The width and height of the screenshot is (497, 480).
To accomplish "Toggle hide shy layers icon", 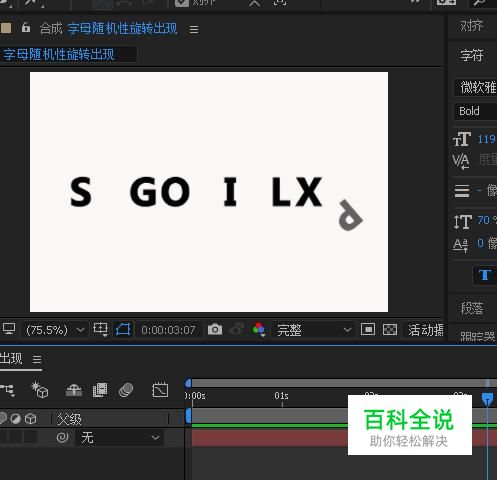I will pyautogui.click(x=74, y=390).
